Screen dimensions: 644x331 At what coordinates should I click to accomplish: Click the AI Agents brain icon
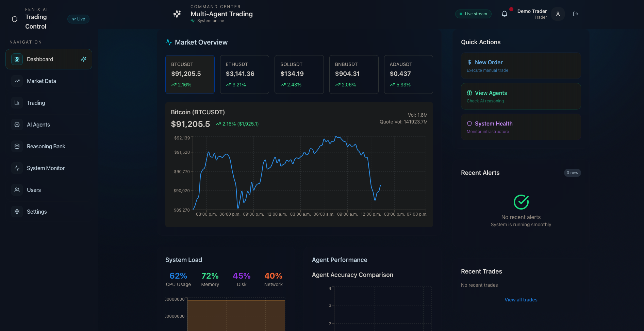[x=17, y=125]
